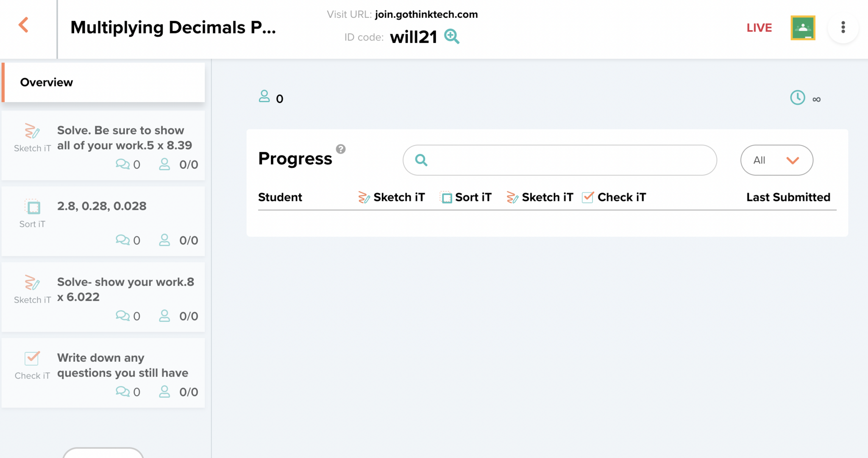Click the Progress student search field
Viewport: 868px width, 458px height.
[568, 160]
